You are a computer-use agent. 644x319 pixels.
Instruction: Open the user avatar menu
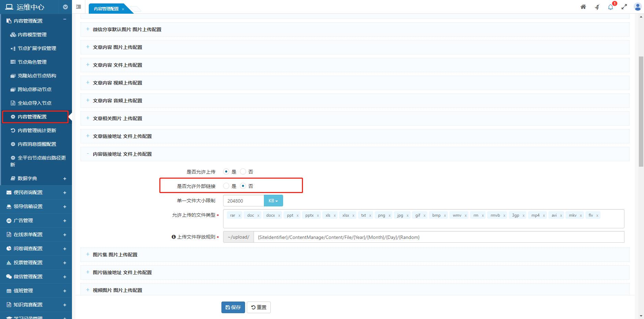pyautogui.click(x=638, y=7)
